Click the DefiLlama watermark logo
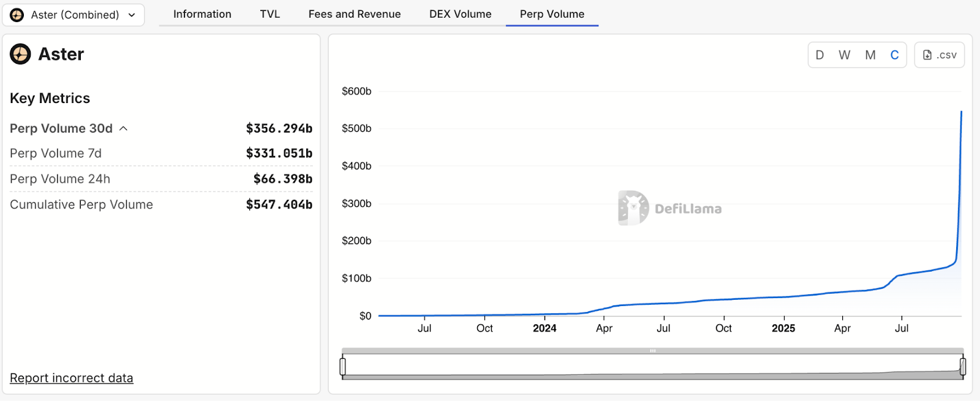The image size is (980, 401). tap(633, 208)
